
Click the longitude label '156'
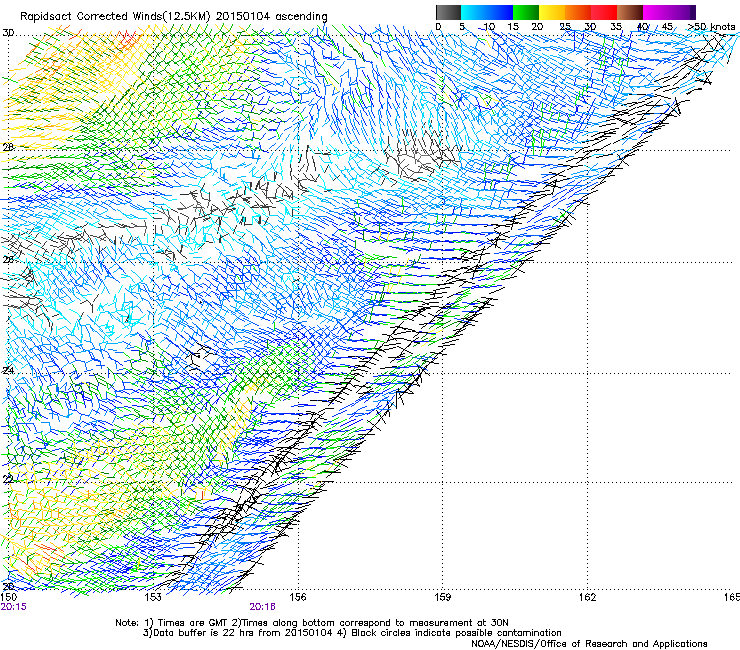[x=298, y=597]
